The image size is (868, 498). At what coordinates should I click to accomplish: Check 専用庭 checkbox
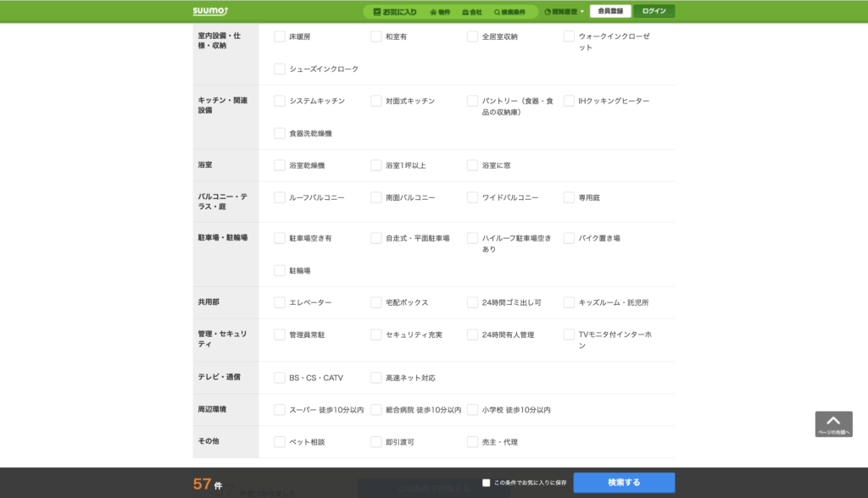coord(569,197)
